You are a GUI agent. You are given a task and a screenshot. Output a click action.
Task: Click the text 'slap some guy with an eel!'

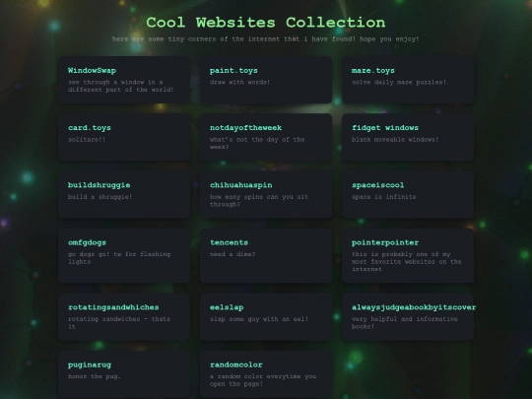[x=259, y=319]
